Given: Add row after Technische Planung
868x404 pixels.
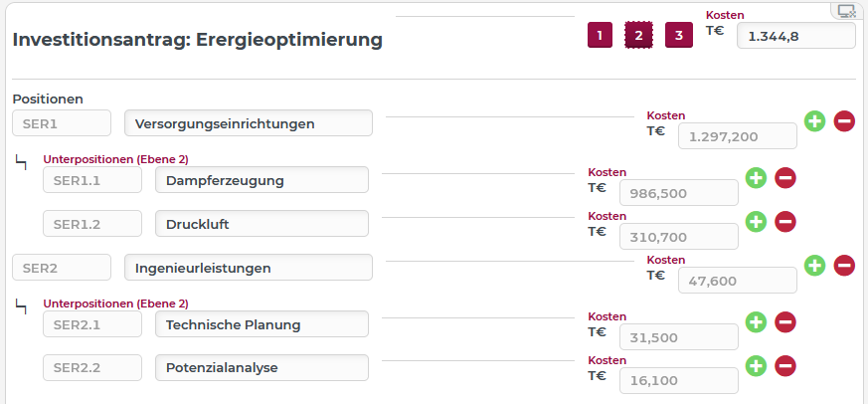Looking at the screenshot, I should [756, 322].
